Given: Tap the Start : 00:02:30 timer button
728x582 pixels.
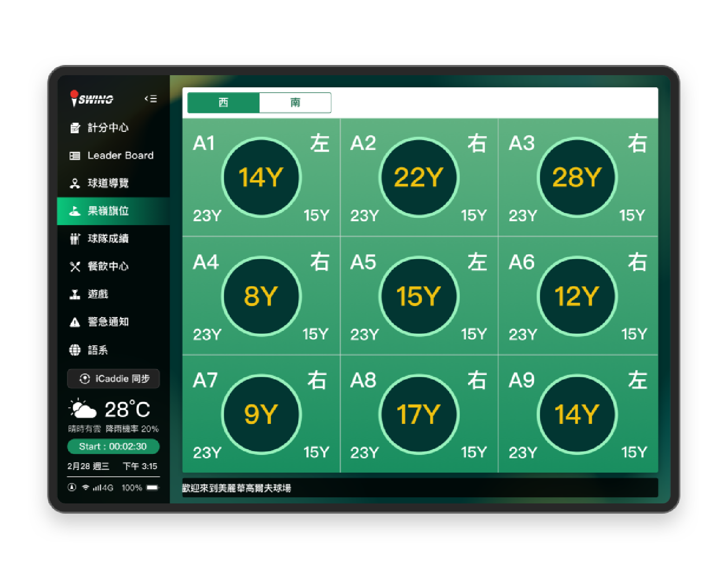Looking at the screenshot, I should pyautogui.click(x=113, y=446).
